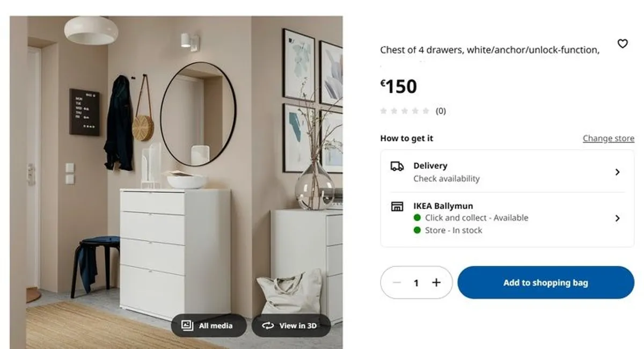644x349 pixels.
Task: Click the delivery truck icon
Action: [x=397, y=166]
